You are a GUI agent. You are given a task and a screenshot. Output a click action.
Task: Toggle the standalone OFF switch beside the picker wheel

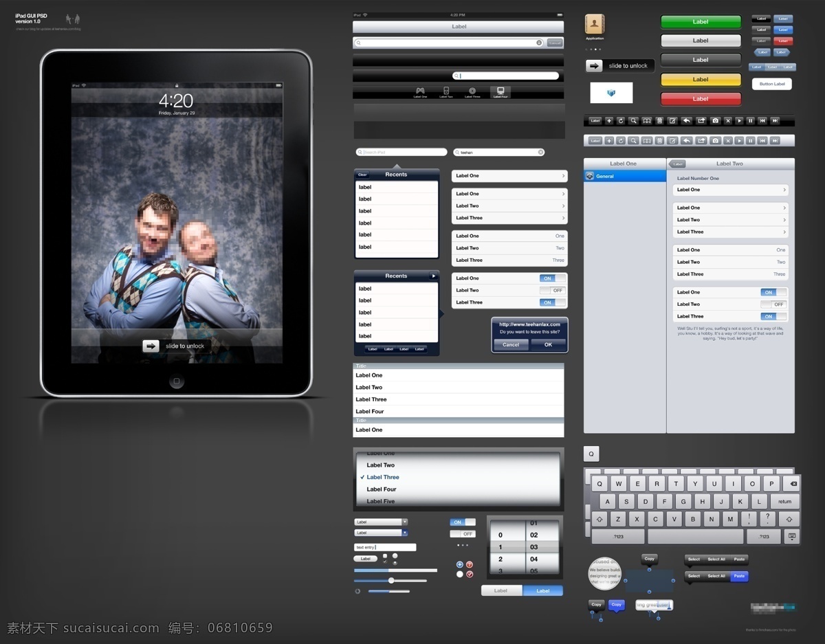[463, 534]
